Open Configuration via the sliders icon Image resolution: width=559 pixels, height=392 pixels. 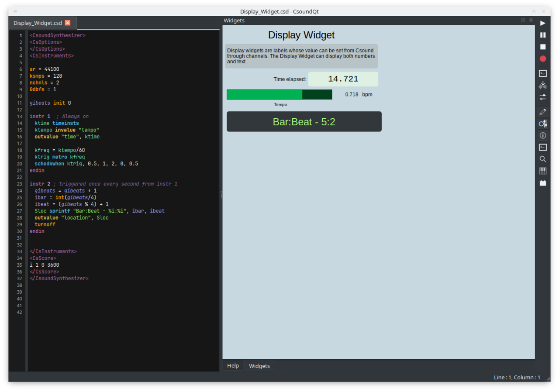click(x=543, y=97)
